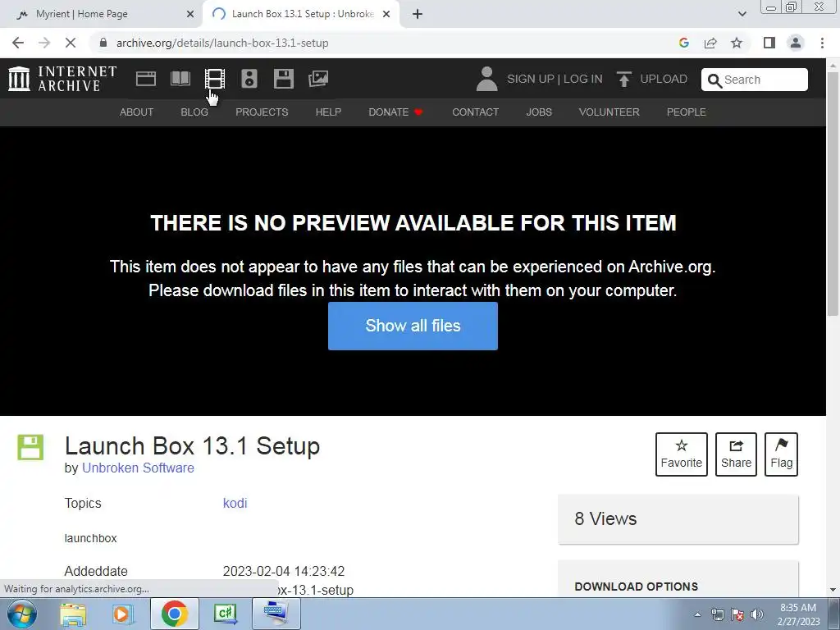This screenshot has height=630, width=840.
Task: Open the Video film-strip icon
Action: (215, 79)
